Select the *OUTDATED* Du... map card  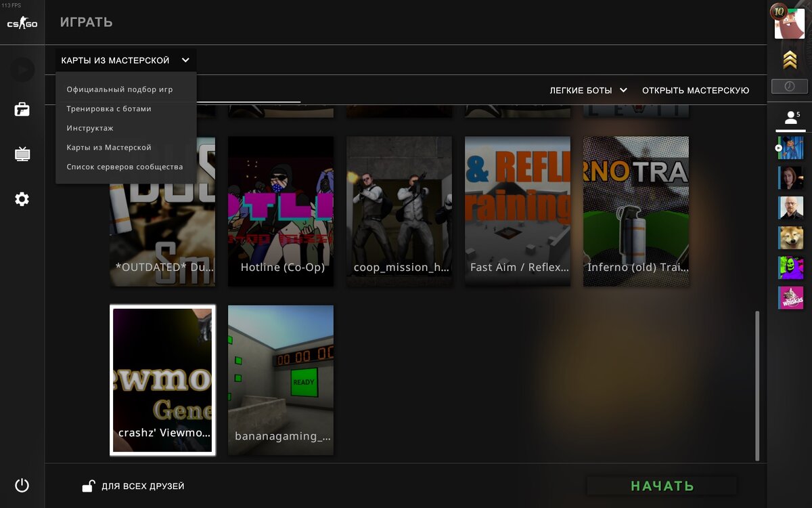click(162, 211)
